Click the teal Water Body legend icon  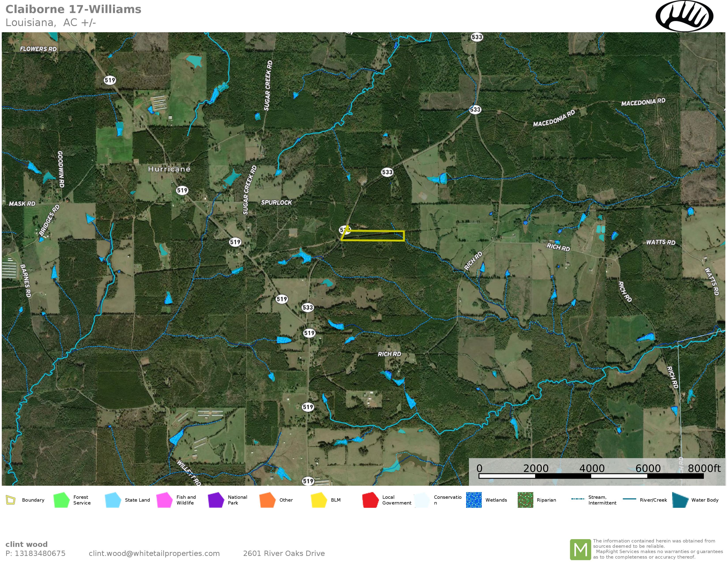pyautogui.click(x=680, y=500)
